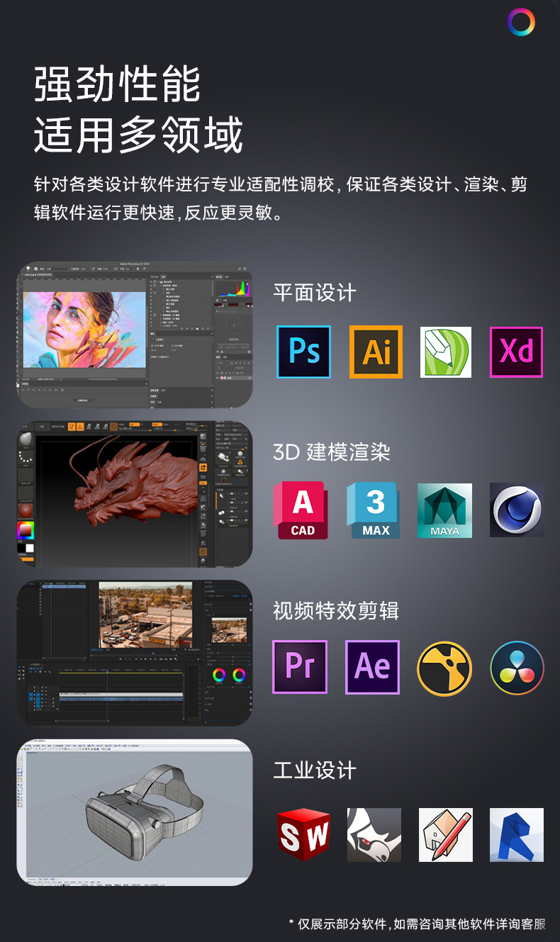The height and width of the screenshot is (942, 560).
Task: Click the colorful ring logo at top right
Action: click(521, 23)
